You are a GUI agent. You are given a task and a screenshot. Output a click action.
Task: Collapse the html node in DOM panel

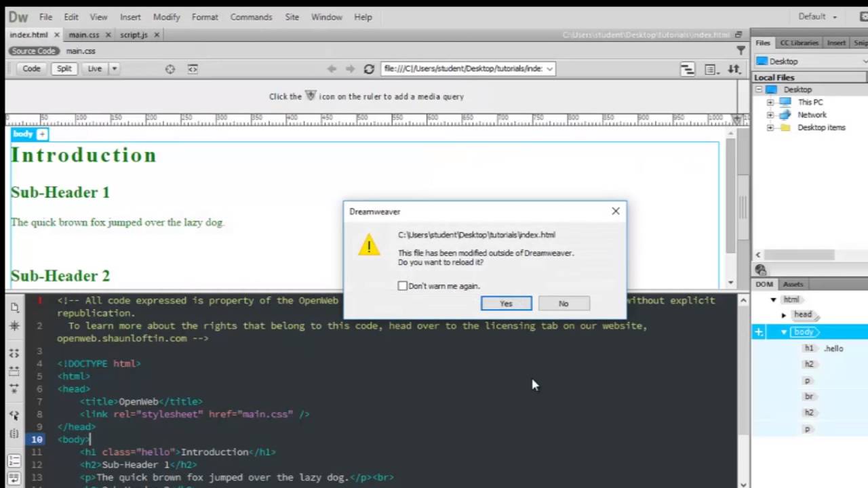point(774,300)
